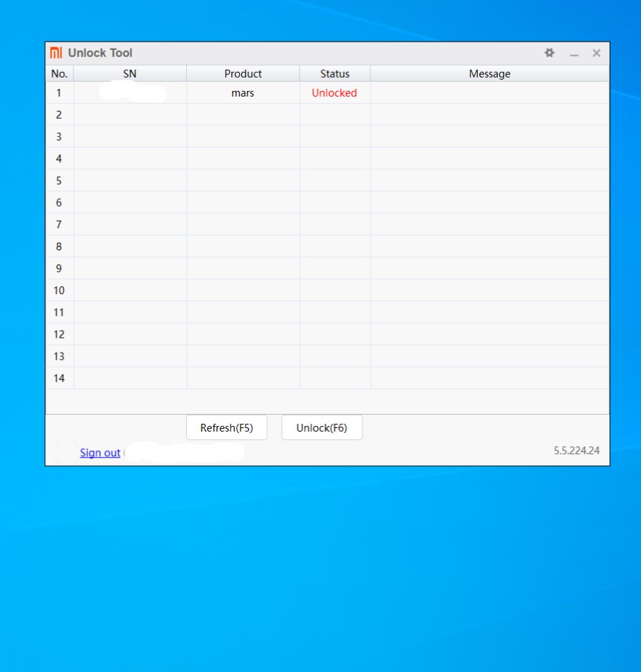Open settings via the gear icon
The width and height of the screenshot is (641, 672).
(549, 53)
